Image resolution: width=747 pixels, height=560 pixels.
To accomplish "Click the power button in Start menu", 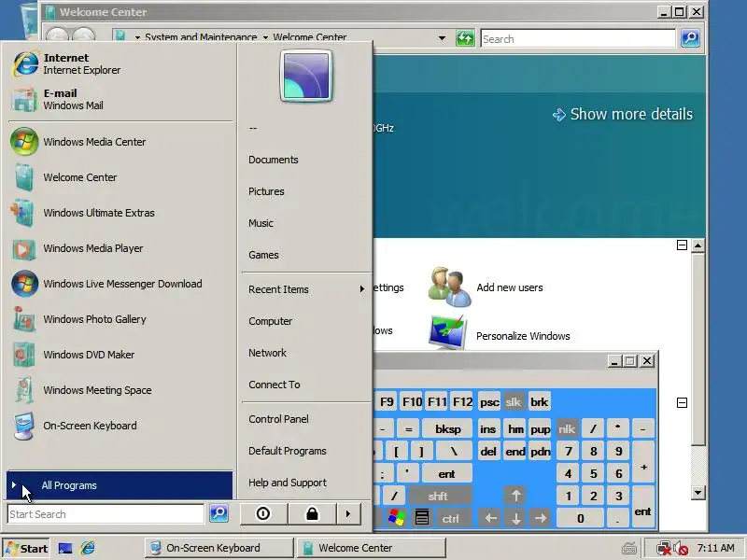I will coord(263,514).
